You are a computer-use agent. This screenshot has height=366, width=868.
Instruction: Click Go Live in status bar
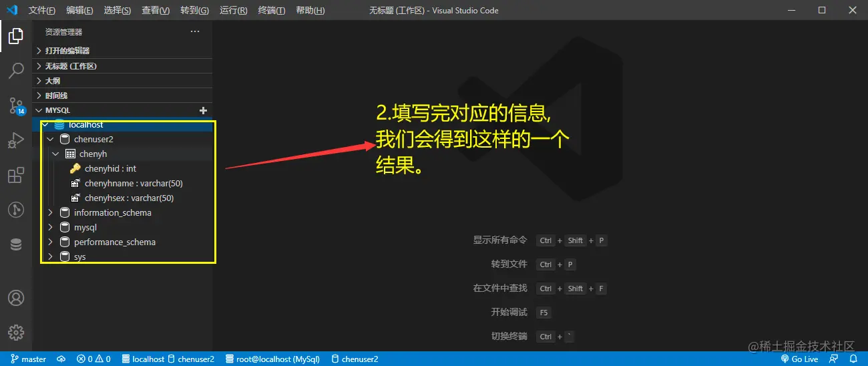point(799,359)
